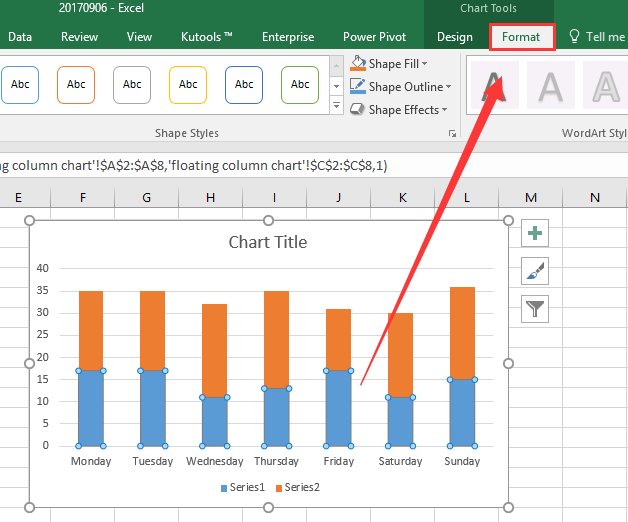Viewport: 628px width, 522px height.
Task: Click the Tell me lightbulb icon
Action: pyautogui.click(x=574, y=36)
